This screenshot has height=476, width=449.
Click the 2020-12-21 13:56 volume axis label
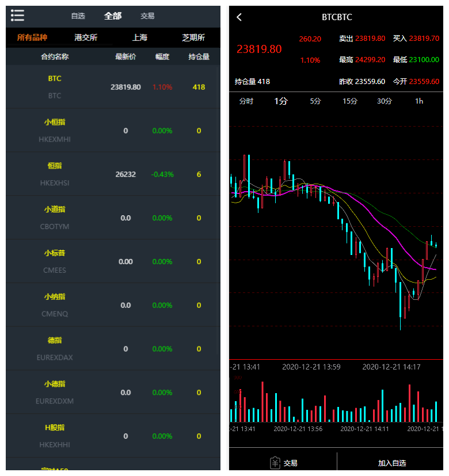pos(298,429)
